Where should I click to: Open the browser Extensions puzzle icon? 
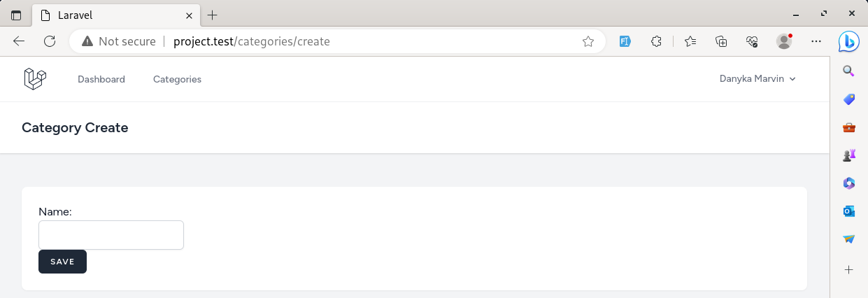[656, 41]
